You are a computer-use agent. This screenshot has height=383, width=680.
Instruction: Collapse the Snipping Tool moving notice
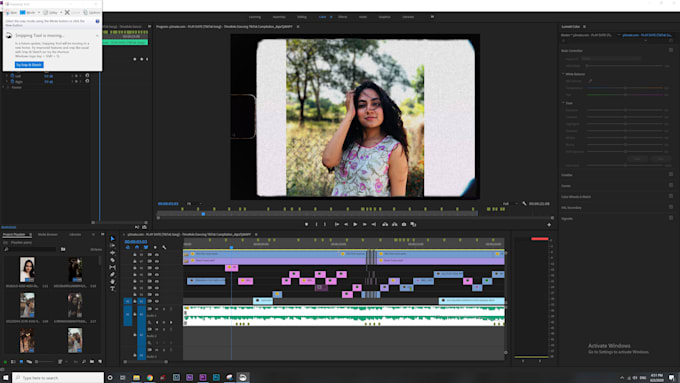[97, 35]
